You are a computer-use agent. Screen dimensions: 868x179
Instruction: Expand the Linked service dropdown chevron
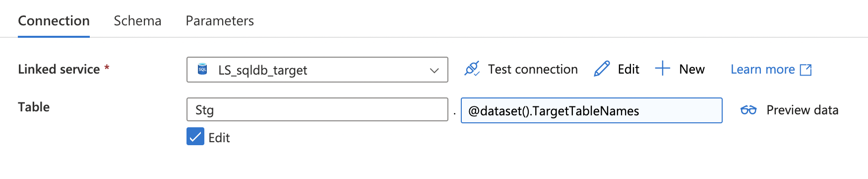pos(434,70)
